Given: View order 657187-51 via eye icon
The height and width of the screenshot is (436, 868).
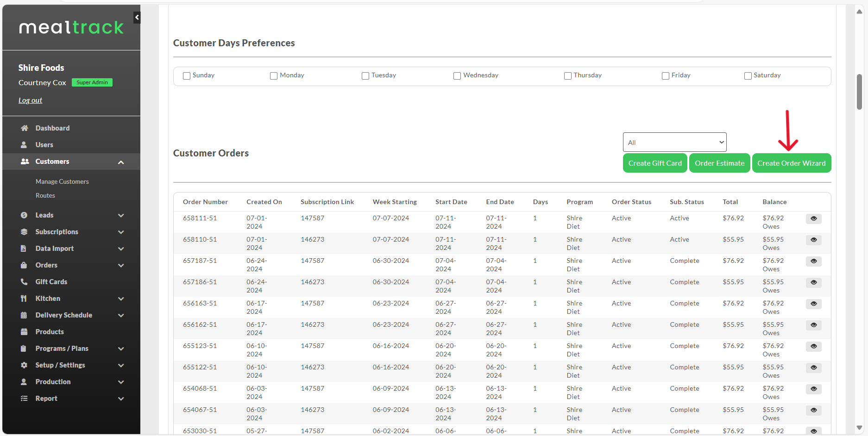Looking at the screenshot, I should coord(814,261).
